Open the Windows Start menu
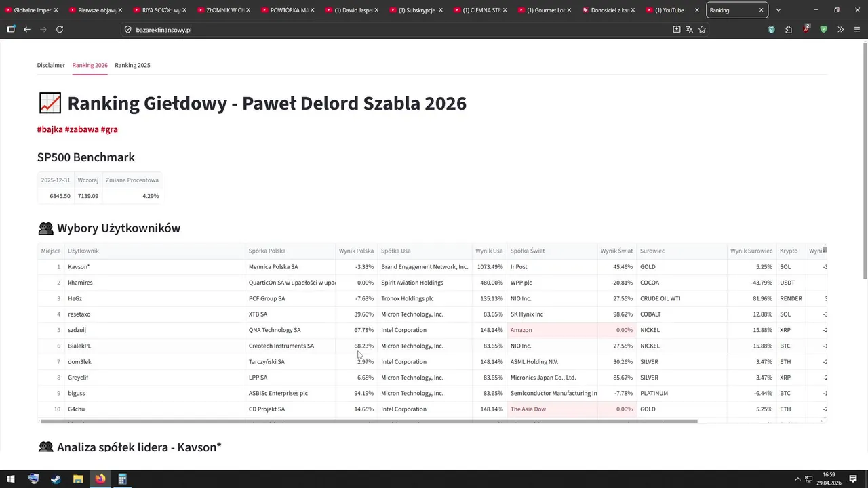 (x=12, y=479)
